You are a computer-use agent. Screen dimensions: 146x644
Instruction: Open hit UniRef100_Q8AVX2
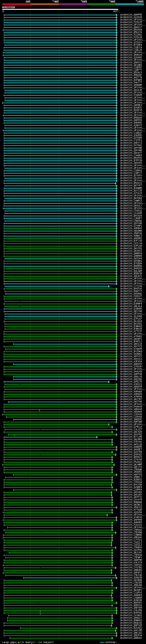[x=131, y=63]
